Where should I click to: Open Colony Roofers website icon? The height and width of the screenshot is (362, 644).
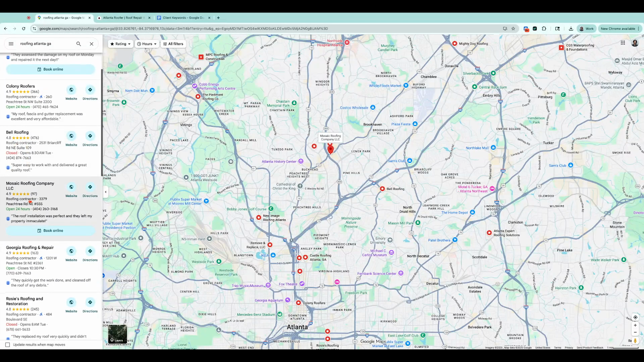pos(71,90)
